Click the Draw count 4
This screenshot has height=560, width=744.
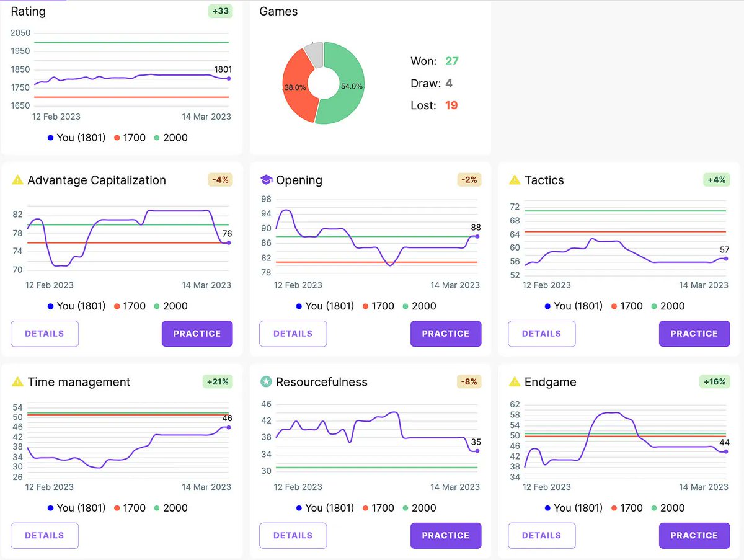point(449,83)
